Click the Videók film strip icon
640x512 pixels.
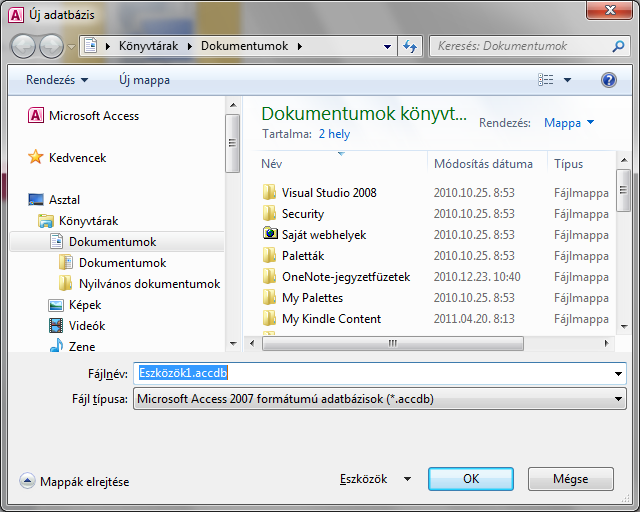click(56, 326)
